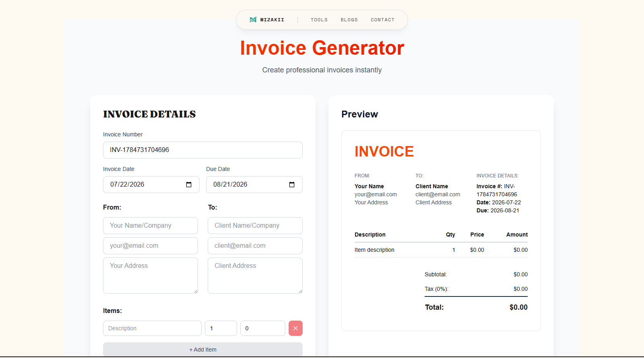
Task: Remove the item row with red X button
Action: tap(295, 328)
